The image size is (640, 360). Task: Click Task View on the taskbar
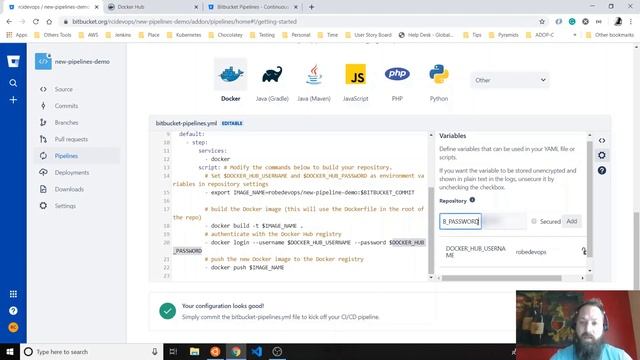[x=173, y=351]
